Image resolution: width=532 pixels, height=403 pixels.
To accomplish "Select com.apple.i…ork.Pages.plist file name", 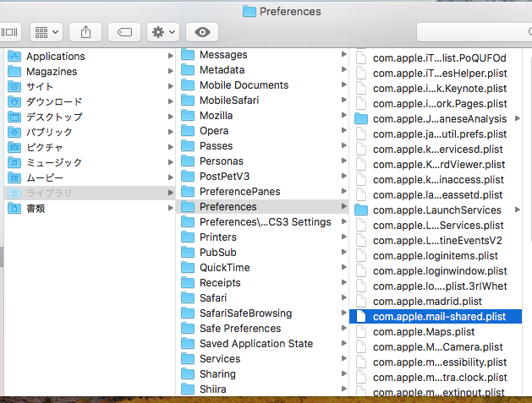I will point(440,104).
